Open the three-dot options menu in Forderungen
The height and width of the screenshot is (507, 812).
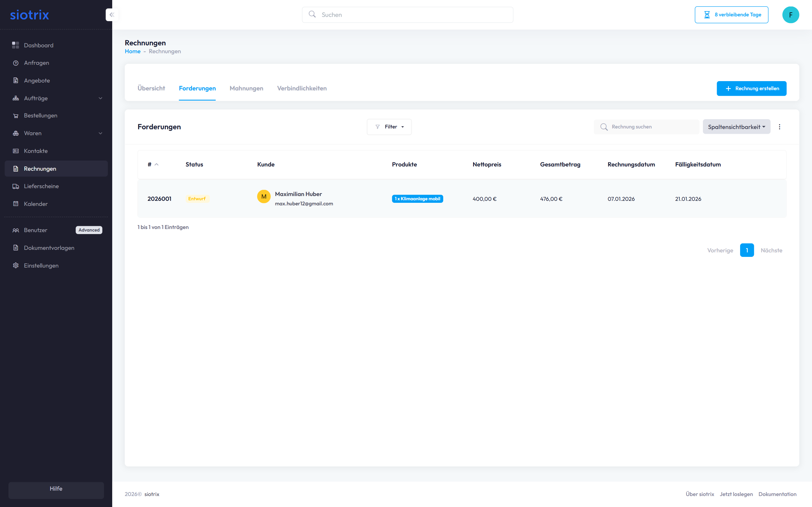[780, 127]
